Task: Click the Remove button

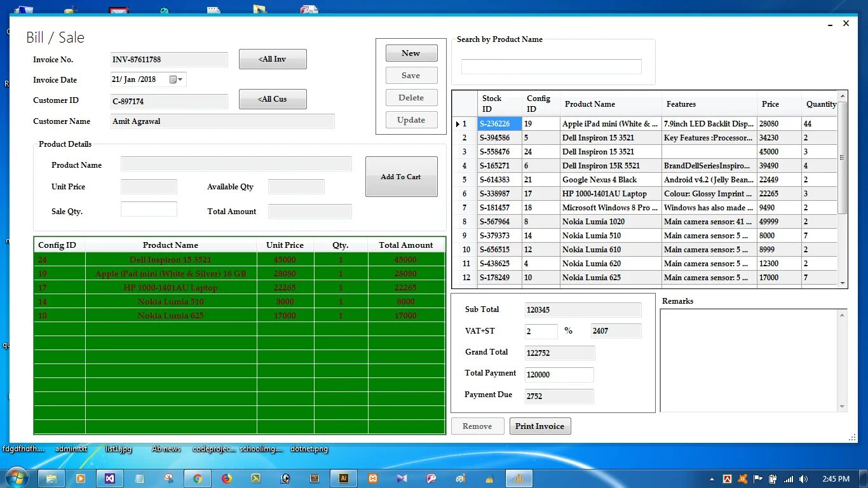Action: (x=477, y=426)
